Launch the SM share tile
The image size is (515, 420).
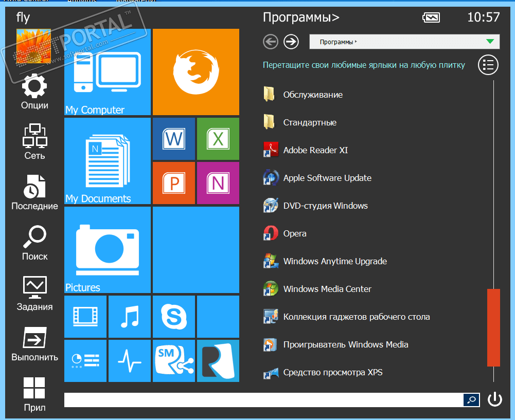174,361
